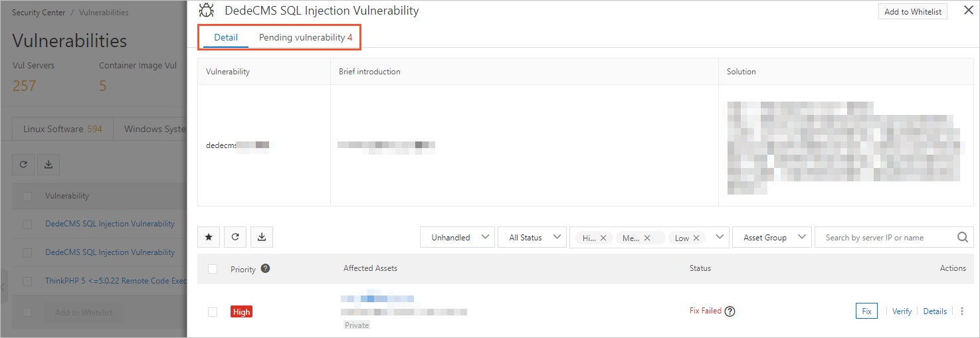
Task: Click the search magnifier icon
Action: [x=963, y=237]
